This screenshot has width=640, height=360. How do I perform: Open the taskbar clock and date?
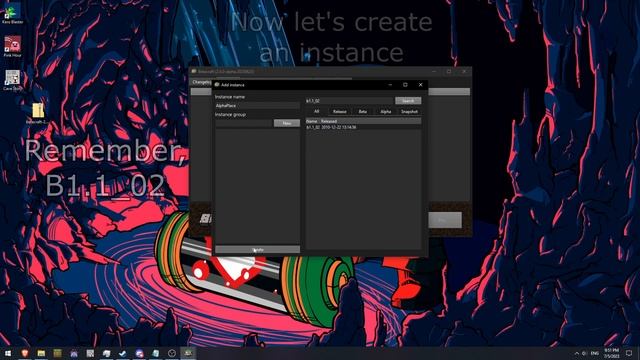click(x=611, y=353)
